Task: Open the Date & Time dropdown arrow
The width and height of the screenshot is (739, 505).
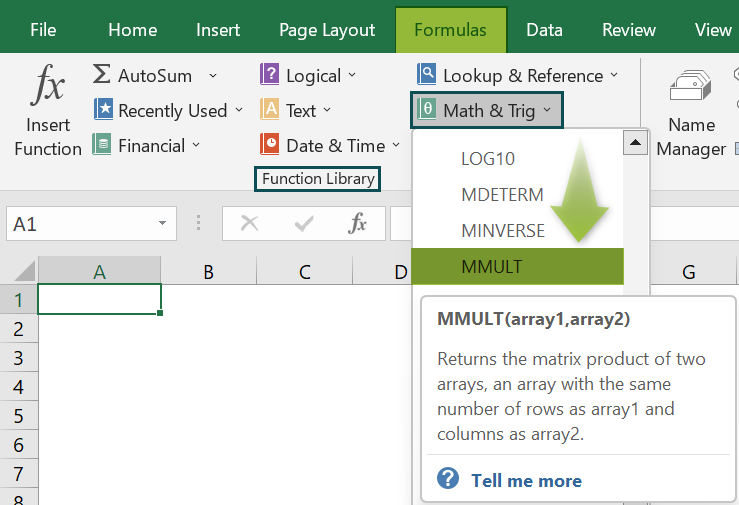Action: point(396,145)
